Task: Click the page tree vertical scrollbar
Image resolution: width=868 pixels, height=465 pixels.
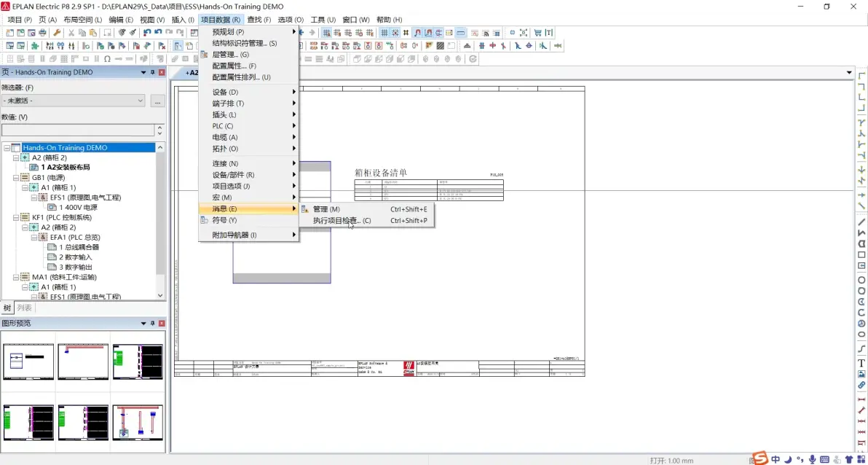Action: (x=160, y=222)
